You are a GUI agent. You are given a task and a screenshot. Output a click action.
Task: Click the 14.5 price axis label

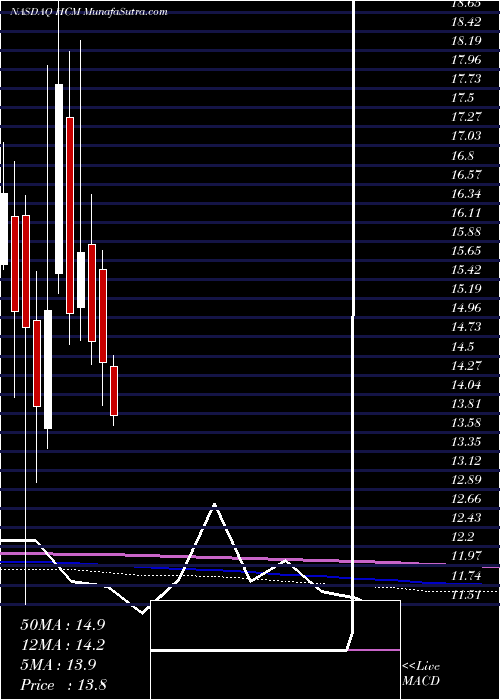pyautogui.click(x=462, y=346)
